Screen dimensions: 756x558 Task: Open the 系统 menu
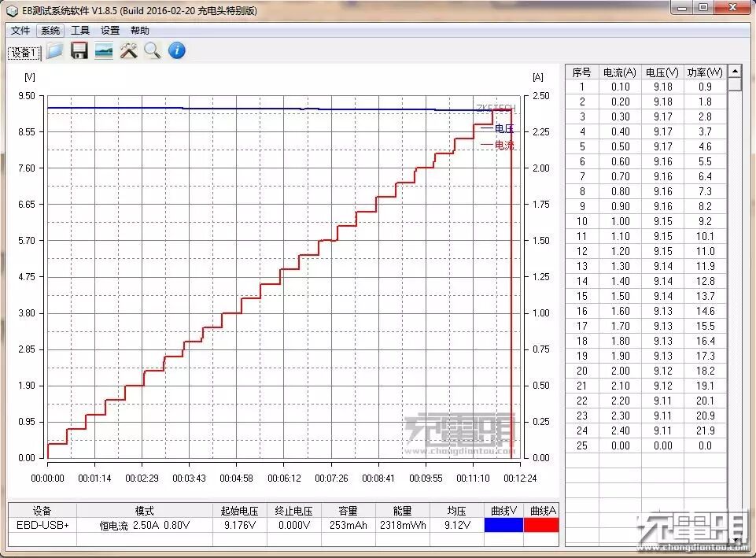click(50, 31)
